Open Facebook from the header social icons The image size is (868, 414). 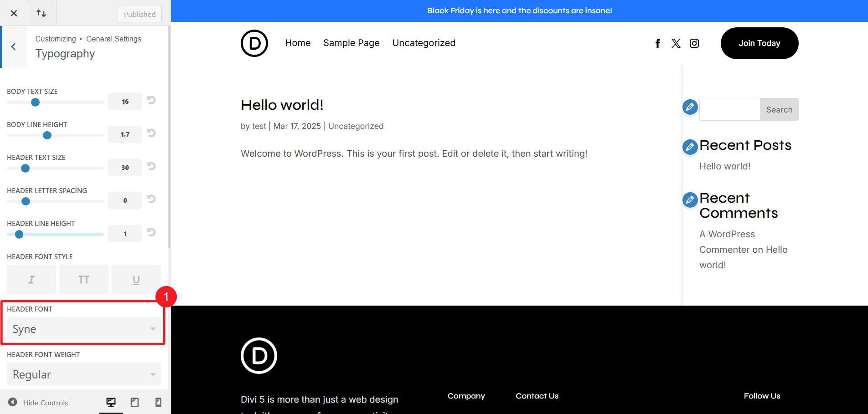[x=657, y=43]
